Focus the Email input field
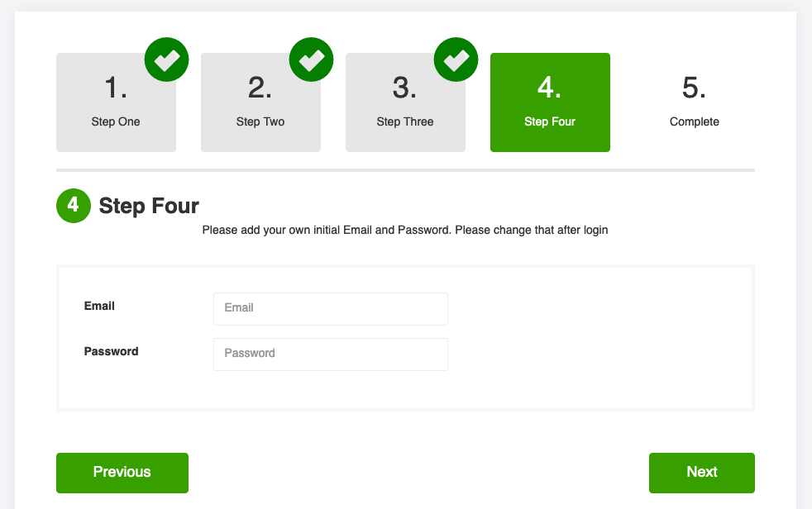Viewport: 812px width, 509px height. 330,308
